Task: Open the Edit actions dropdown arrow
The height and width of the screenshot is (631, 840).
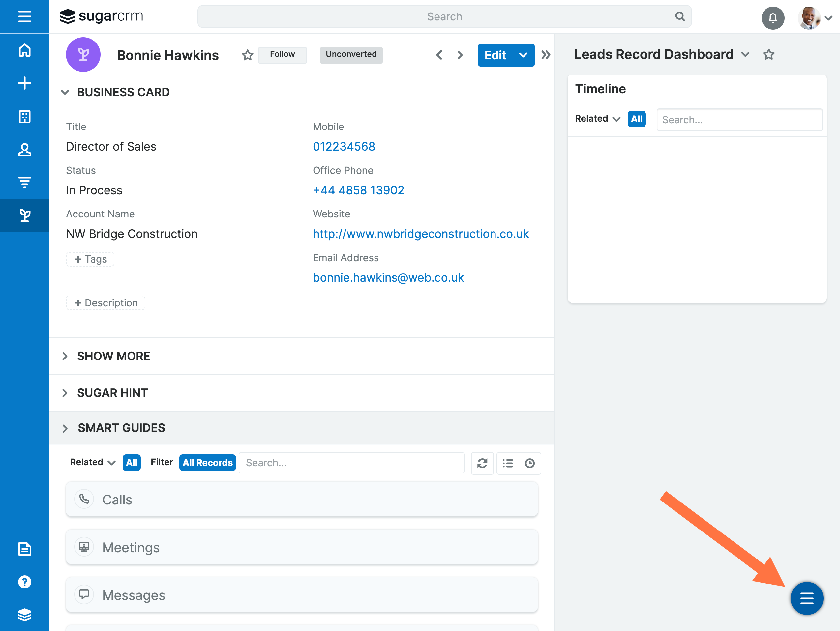Action: click(523, 55)
